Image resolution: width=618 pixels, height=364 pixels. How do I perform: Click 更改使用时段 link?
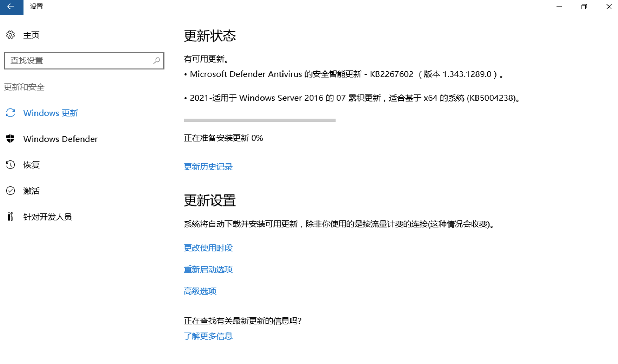coord(208,248)
